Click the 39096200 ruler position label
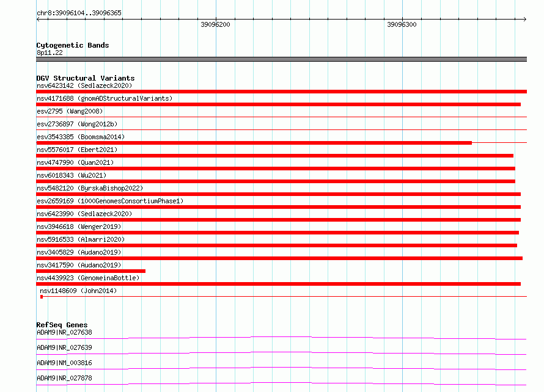 coord(215,24)
